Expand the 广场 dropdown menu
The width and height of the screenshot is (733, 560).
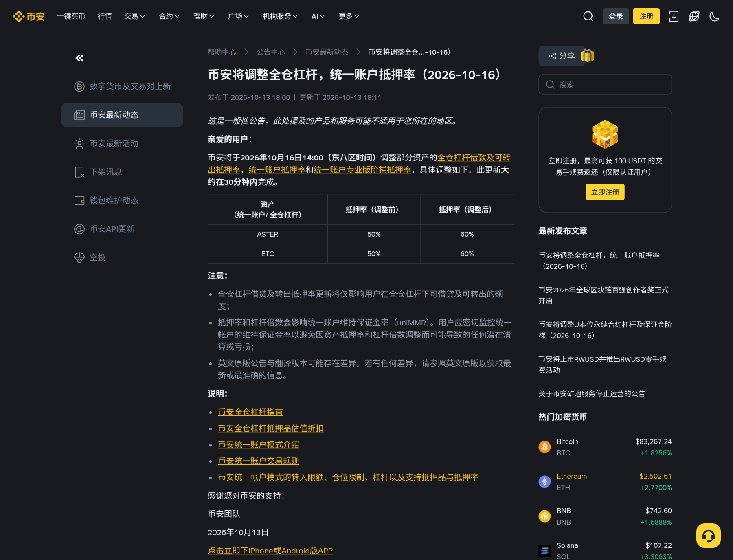[x=238, y=16]
